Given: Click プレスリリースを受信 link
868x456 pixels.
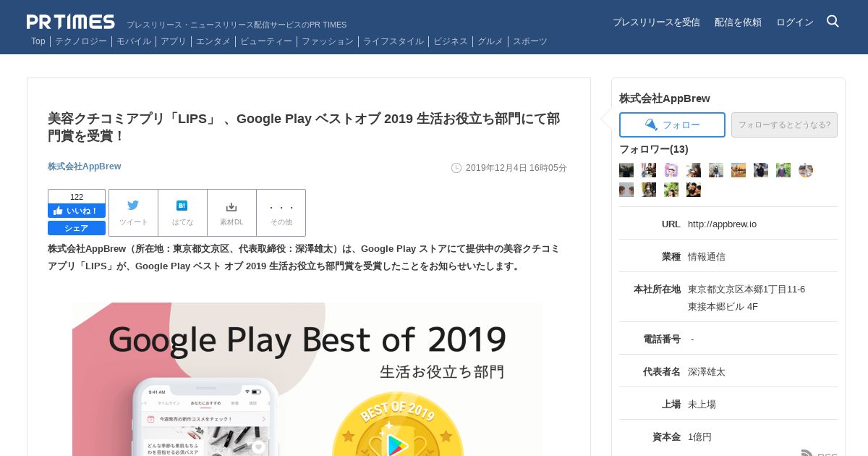Looking at the screenshot, I should coord(656,22).
